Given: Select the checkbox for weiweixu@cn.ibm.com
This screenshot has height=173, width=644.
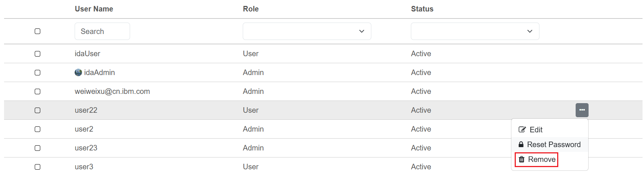Looking at the screenshot, I should [x=37, y=92].
